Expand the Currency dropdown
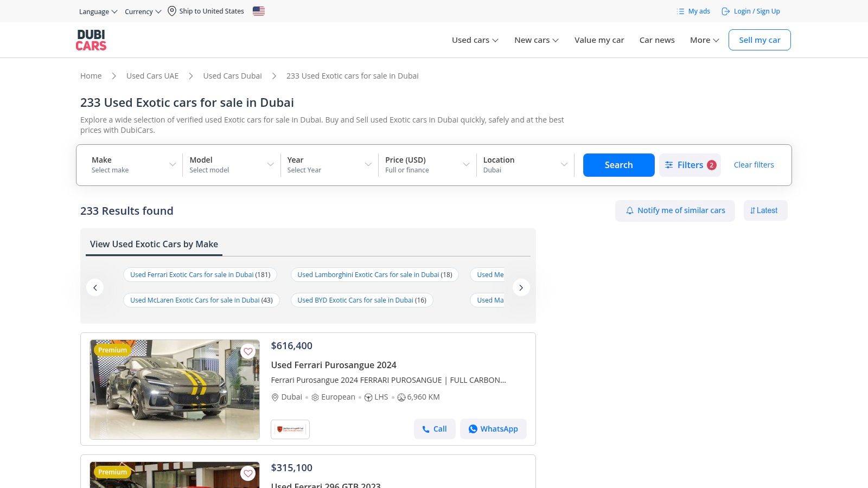The height and width of the screenshot is (488, 868). click(143, 11)
